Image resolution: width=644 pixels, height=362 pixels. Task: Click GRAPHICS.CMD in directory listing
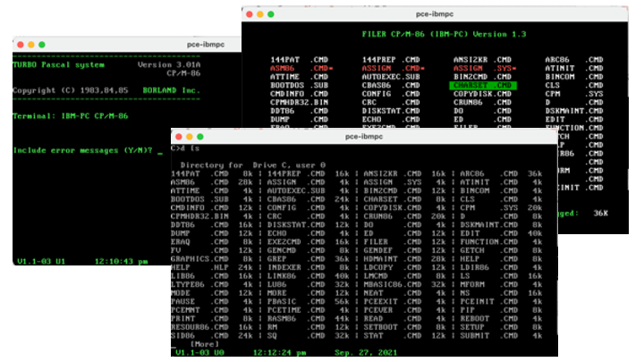point(199,259)
